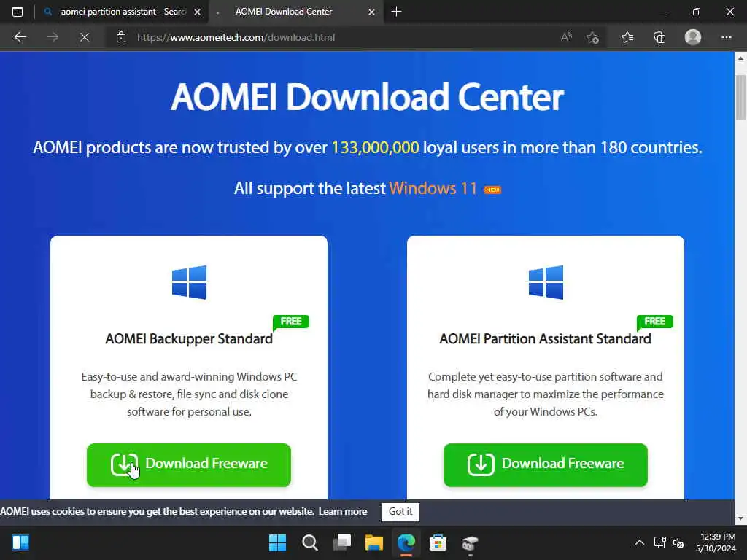Dismiss cookie notice with Got it
The width and height of the screenshot is (747, 560).
click(x=400, y=511)
